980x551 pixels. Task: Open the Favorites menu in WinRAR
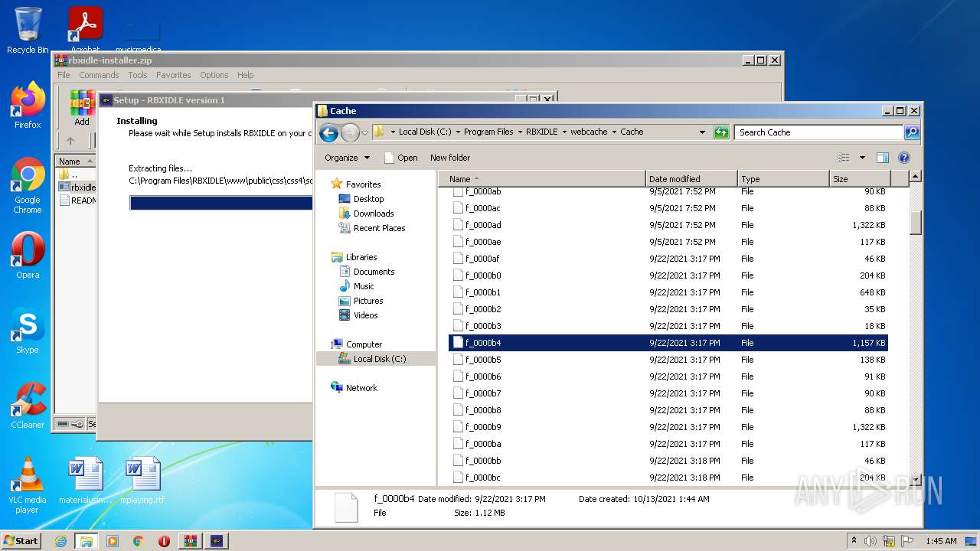click(174, 75)
